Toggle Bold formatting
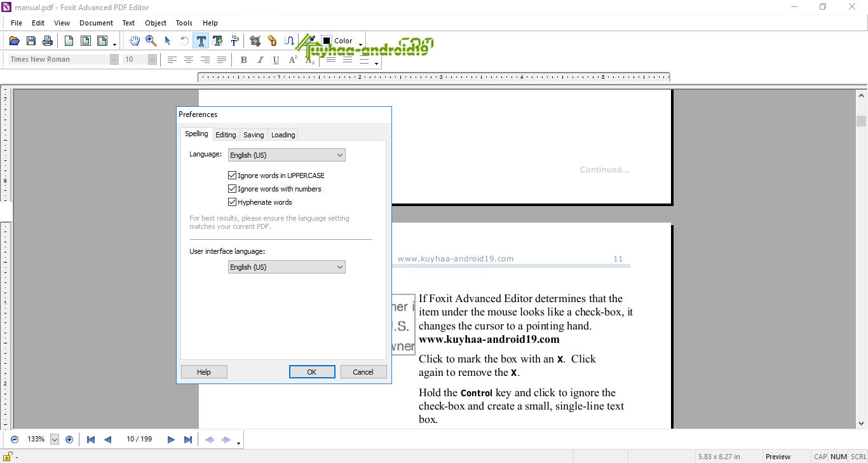This screenshot has height=463, width=868. point(243,60)
